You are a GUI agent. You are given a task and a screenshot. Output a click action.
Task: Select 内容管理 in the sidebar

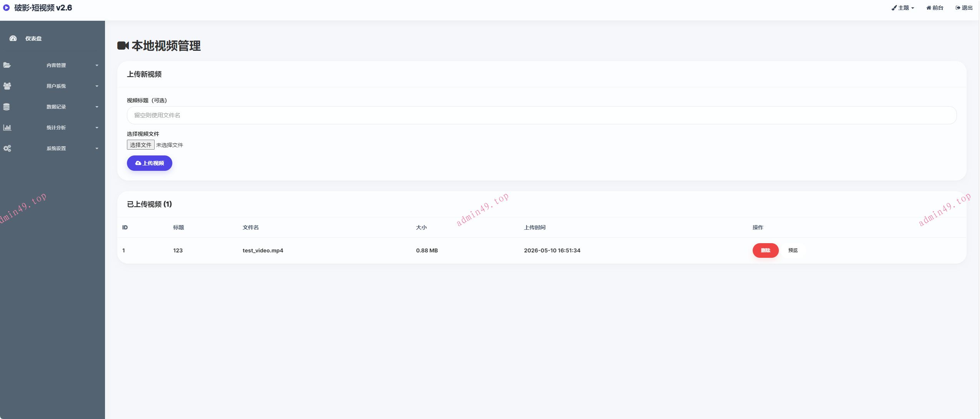point(56,65)
